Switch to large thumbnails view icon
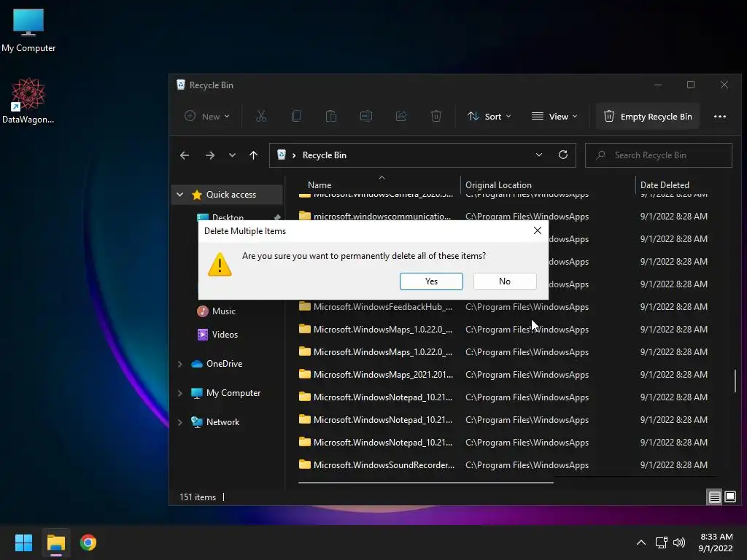 click(729, 497)
